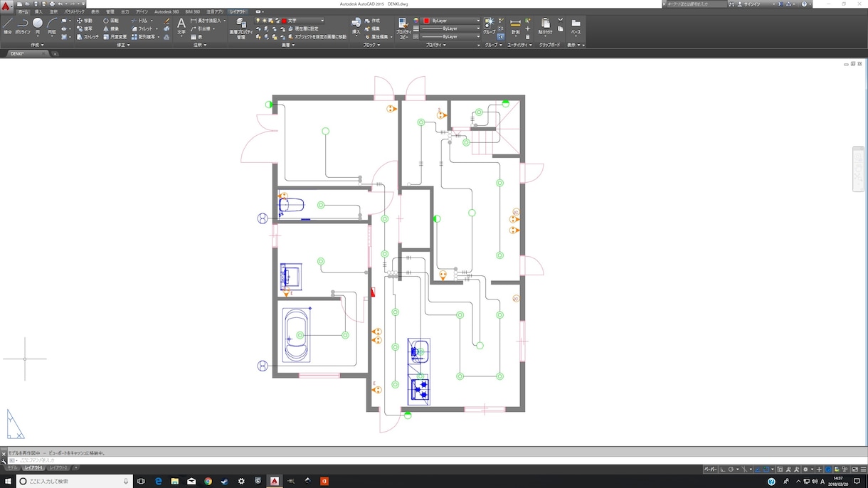Click the Windows Start button
This screenshot has width=868, height=488.
coord(8,481)
